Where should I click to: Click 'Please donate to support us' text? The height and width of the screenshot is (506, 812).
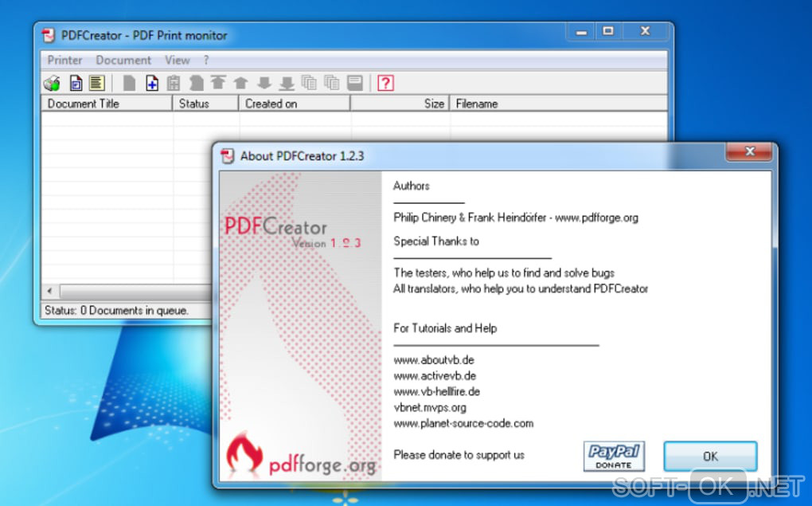(459, 455)
